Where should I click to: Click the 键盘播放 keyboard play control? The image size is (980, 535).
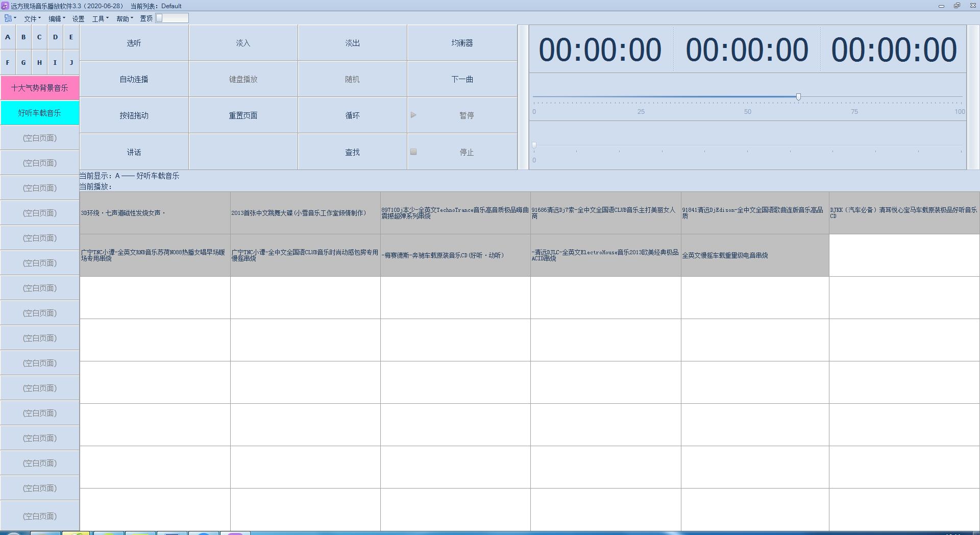tap(243, 79)
